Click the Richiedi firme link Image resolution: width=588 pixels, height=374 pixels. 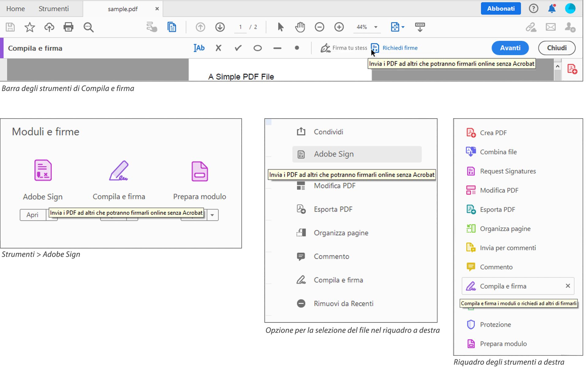(x=400, y=48)
